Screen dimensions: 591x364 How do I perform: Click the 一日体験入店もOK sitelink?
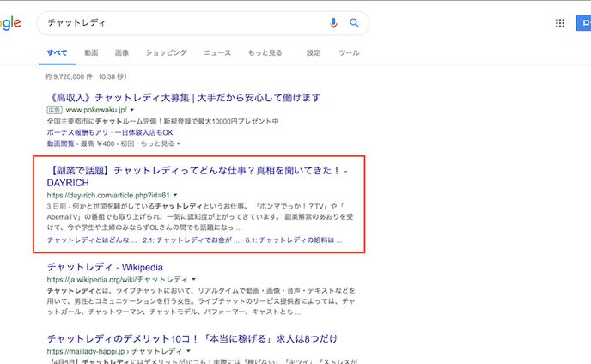pos(143,132)
